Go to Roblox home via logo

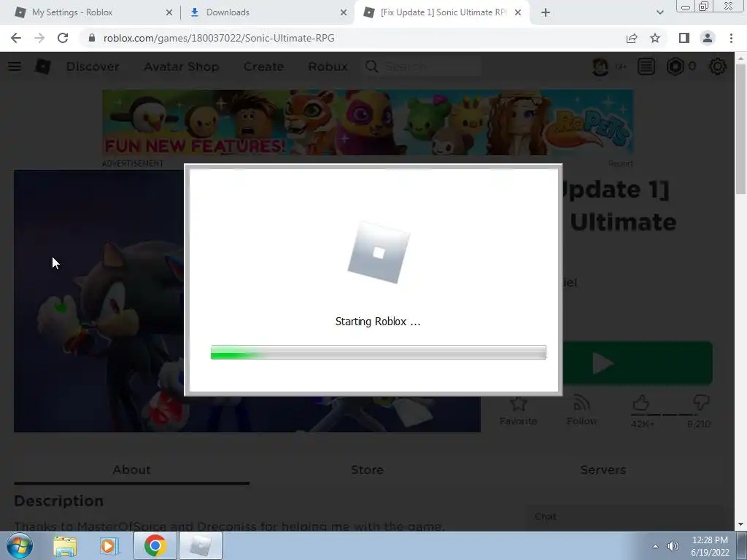click(43, 66)
